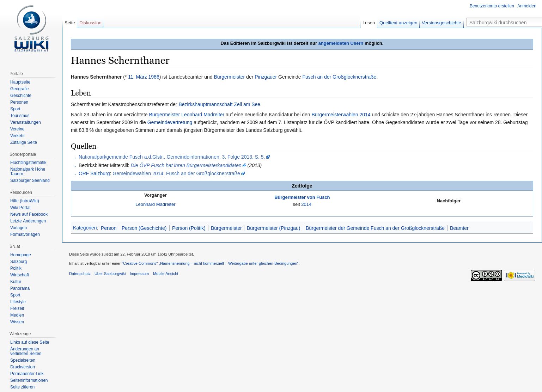Click the Anmelden link
The image size is (542, 392).
tap(526, 6)
